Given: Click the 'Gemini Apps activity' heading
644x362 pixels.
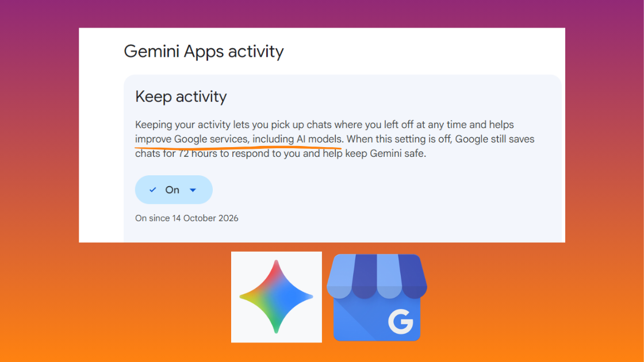Looking at the screenshot, I should (204, 51).
